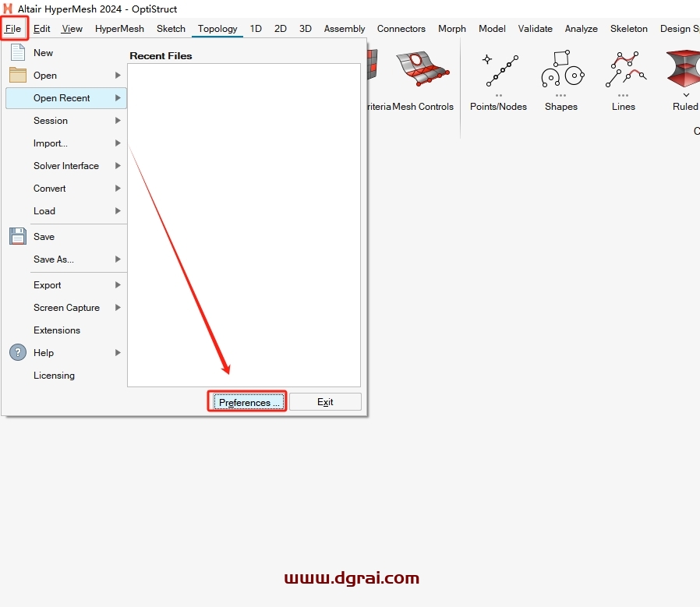Viewport: 700px width, 607px height.
Task: Open the Ruled tool dropdown chevron
Action: tap(686, 95)
